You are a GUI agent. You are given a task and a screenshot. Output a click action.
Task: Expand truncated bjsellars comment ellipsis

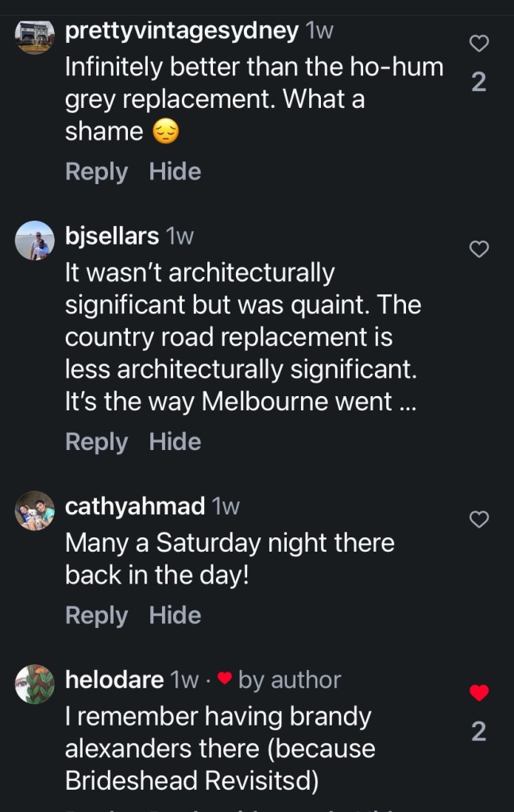point(407,402)
